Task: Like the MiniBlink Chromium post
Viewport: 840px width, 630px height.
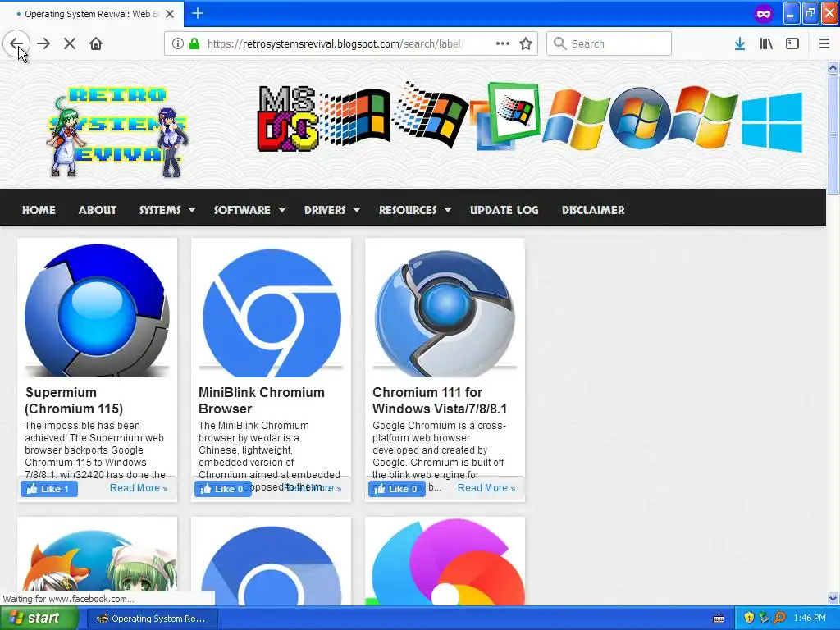Action: click(x=223, y=489)
